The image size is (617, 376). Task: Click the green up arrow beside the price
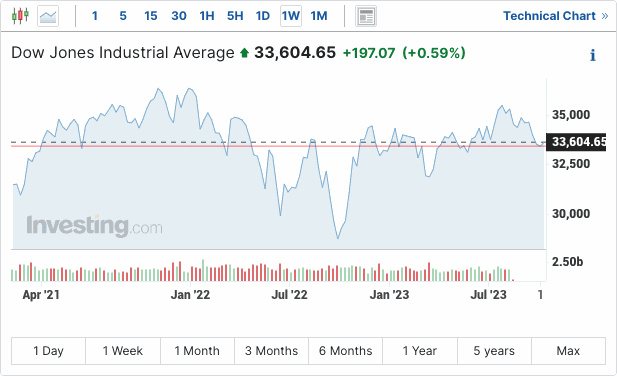(244, 53)
